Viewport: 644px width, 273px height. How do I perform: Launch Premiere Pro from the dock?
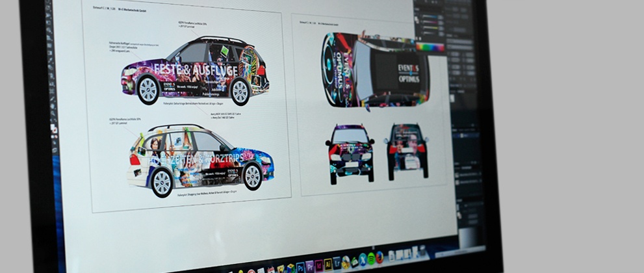(x=310, y=266)
